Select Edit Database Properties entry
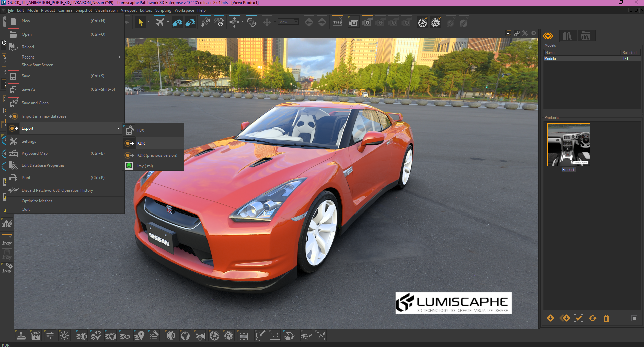644x347 pixels. [x=66, y=165]
